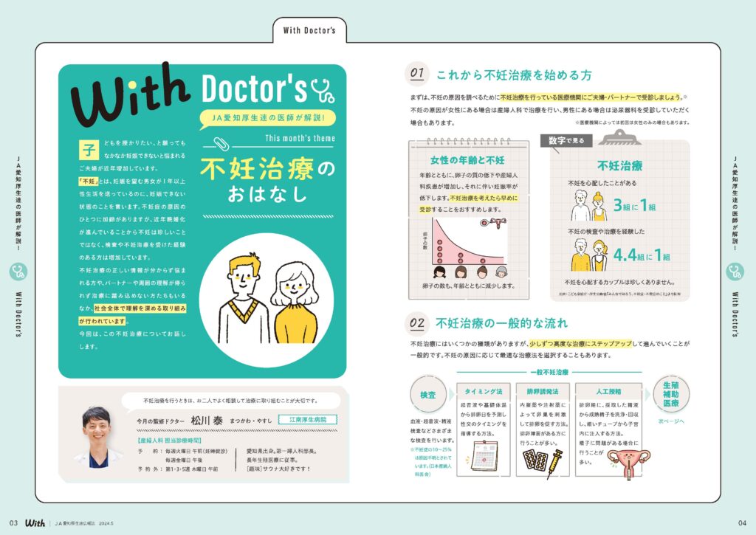Click the pills and syringe icon under 排卵誘発法
756x535 pixels.
543,459
